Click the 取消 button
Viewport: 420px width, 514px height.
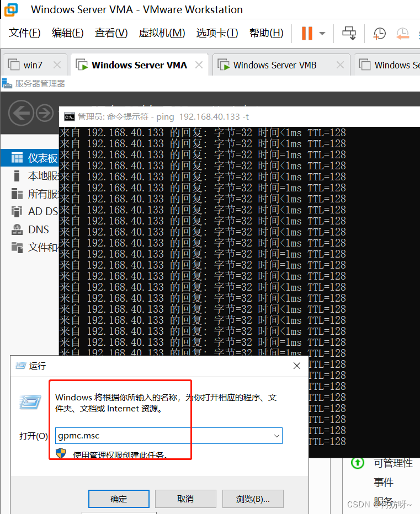pyautogui.click(x=185, y=499)
